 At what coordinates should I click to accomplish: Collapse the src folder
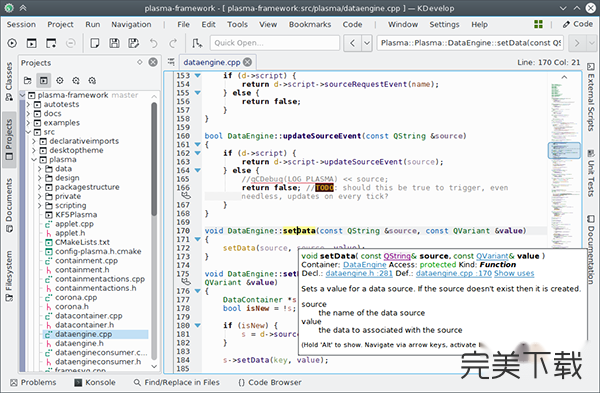click(x=28, y=132)
